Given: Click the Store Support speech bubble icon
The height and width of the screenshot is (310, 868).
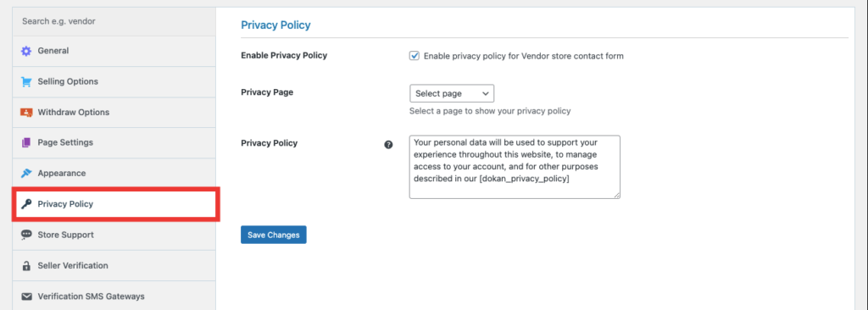Looking at the screenshot, I should coord(26,235).
